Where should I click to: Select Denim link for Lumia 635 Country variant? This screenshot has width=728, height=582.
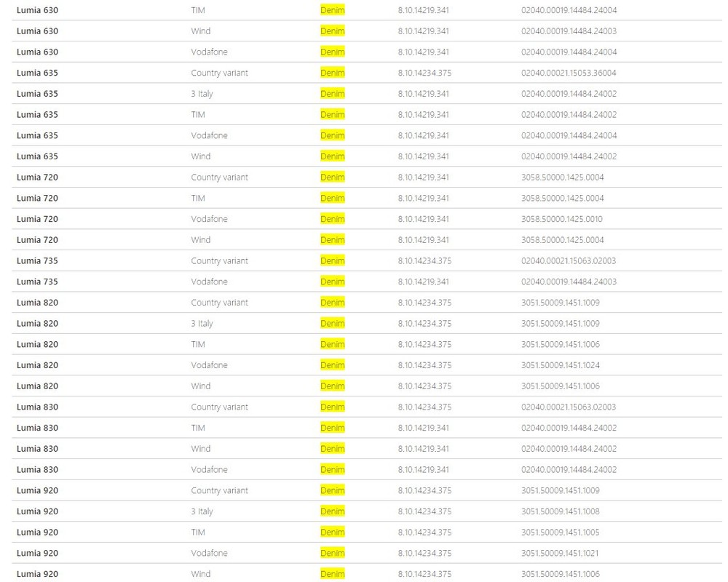coord(333,73)
